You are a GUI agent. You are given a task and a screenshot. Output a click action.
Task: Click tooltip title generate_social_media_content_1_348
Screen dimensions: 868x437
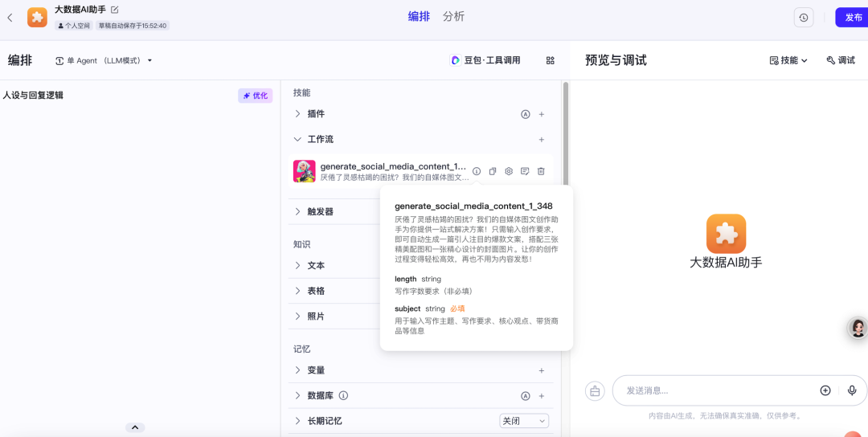(x=473, y=206)
